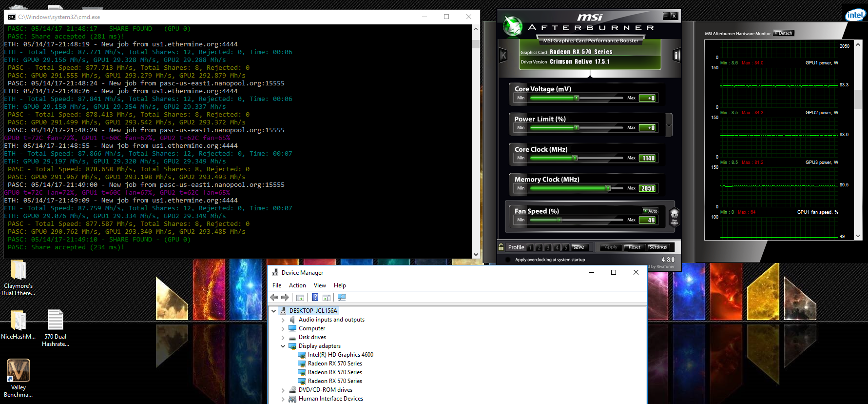
Task: Click the Core Clock value field 1140
Action: click(648, 158)
